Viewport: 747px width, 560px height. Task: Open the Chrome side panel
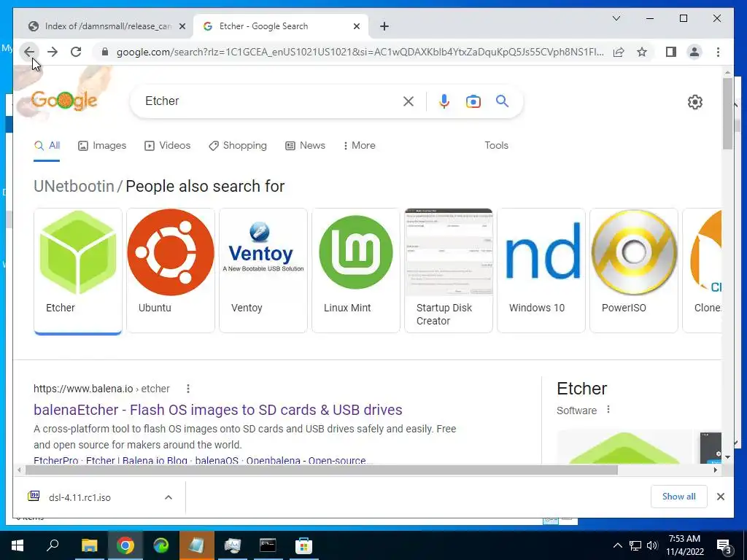point(671,52)
